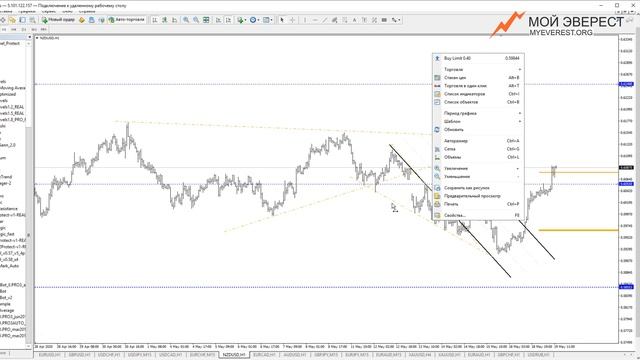Viewport: 640px width, 360px height.
Task: Switch chart to bar chart type
Action: (155, 20)
